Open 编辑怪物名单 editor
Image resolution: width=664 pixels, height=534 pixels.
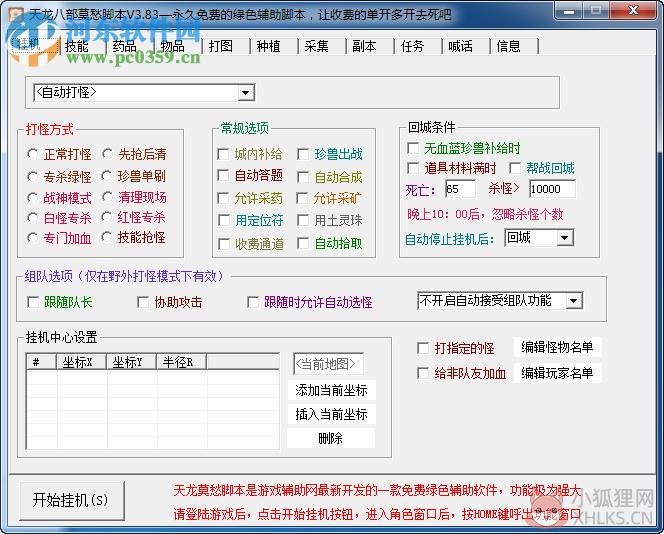[557, 347]
